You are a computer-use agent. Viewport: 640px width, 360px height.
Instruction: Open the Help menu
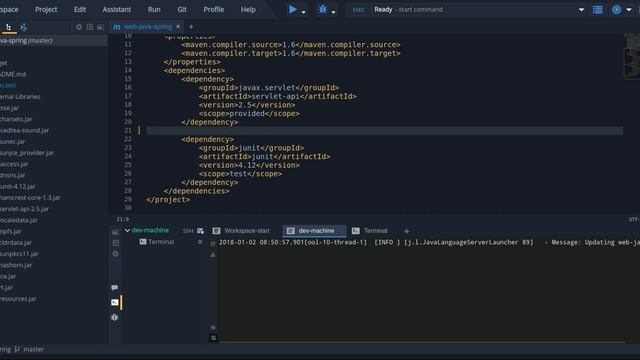tap(248, 9)
